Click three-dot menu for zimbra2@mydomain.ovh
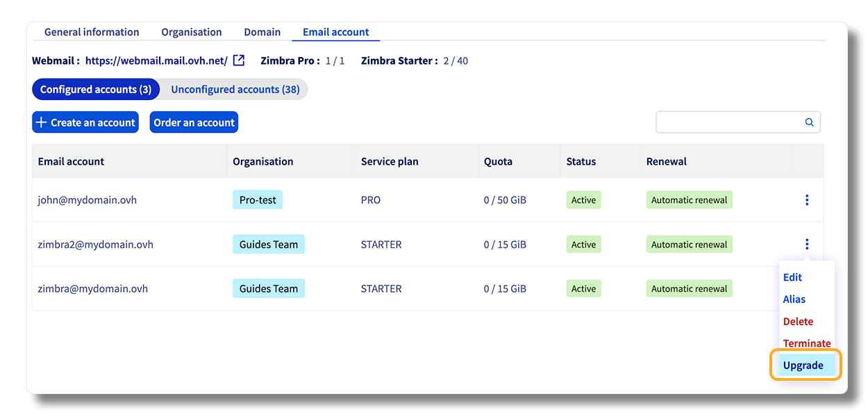The image size is (868, 417). (807, 245)
